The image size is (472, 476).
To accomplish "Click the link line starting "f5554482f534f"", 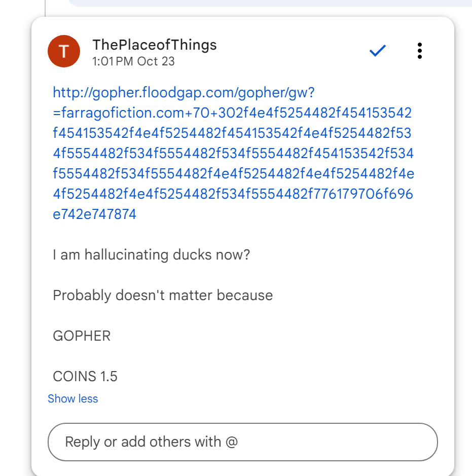I will coord(233,173).
